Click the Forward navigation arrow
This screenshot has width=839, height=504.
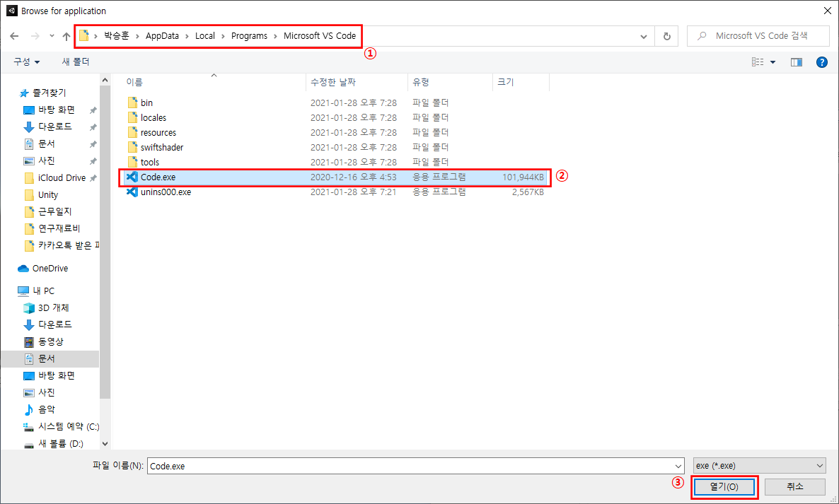point(35,36)
